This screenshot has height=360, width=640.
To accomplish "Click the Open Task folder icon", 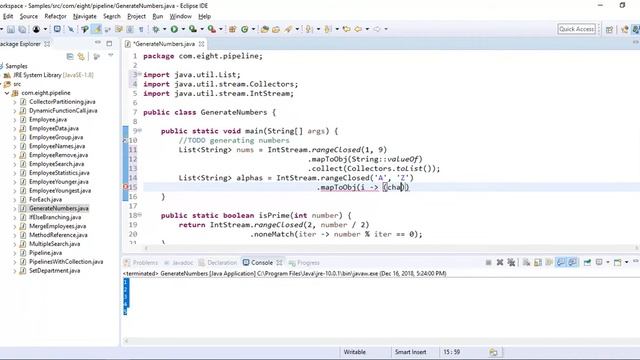I will [x=276, y=29].
